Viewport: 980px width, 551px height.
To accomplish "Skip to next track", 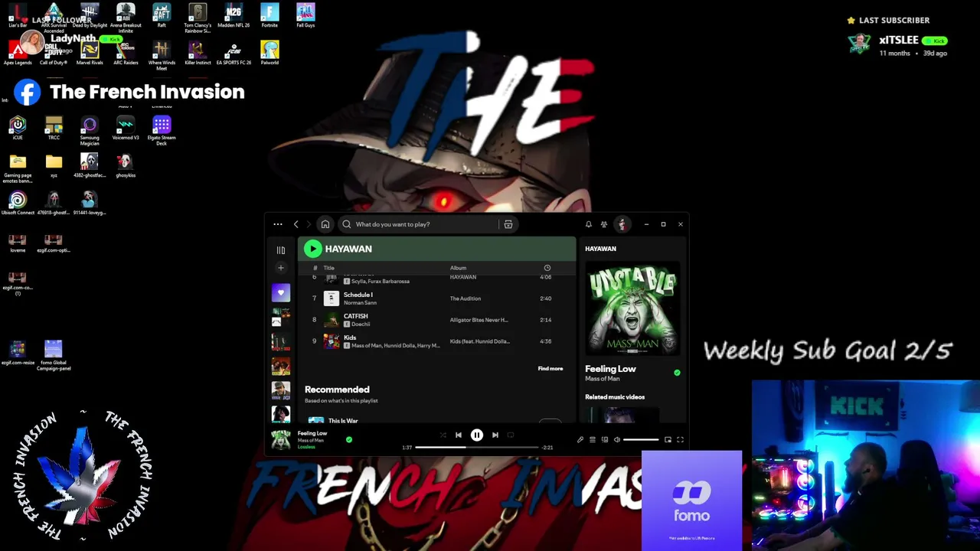I will 495,435.
